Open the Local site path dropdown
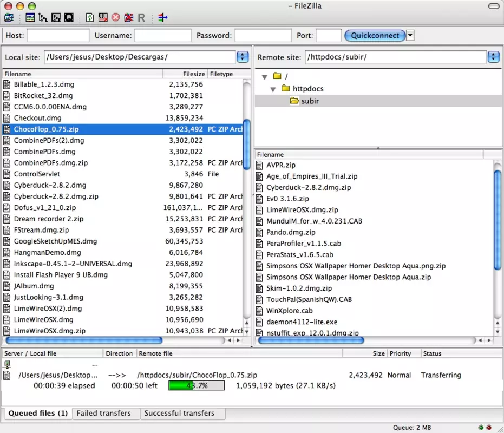504x433 pixels. (243, 57)
